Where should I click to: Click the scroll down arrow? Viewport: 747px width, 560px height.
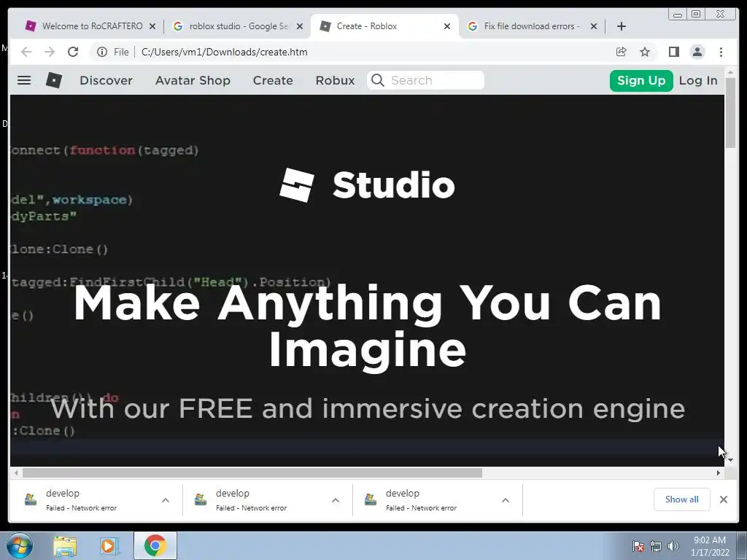coord(730,460)
